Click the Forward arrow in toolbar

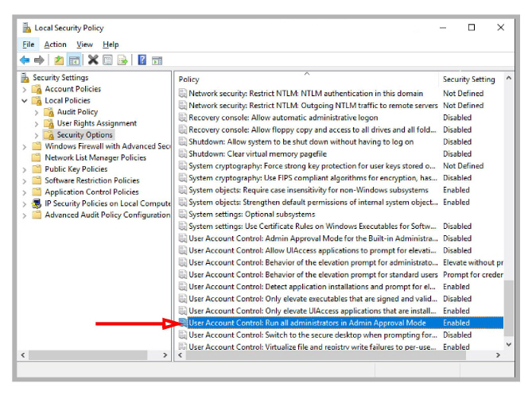click(38, 60)
